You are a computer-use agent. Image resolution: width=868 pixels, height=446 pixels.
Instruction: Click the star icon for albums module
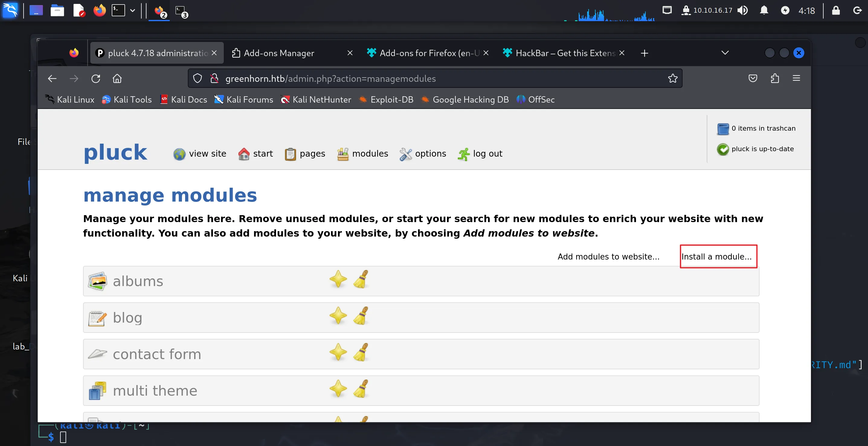coord(338,279)
